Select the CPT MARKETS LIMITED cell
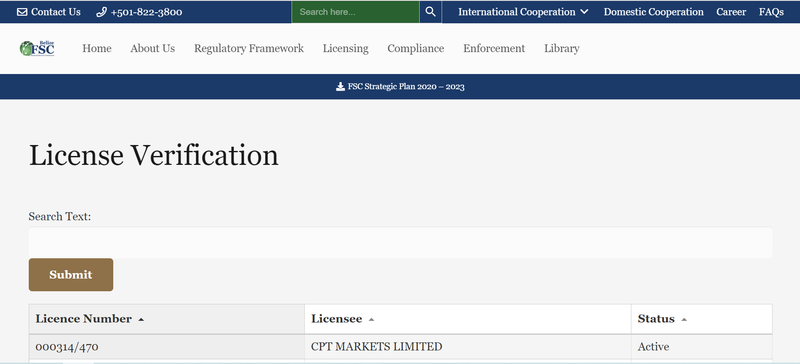This screenshot has height=364, width=800. click(x=468, y=347)
